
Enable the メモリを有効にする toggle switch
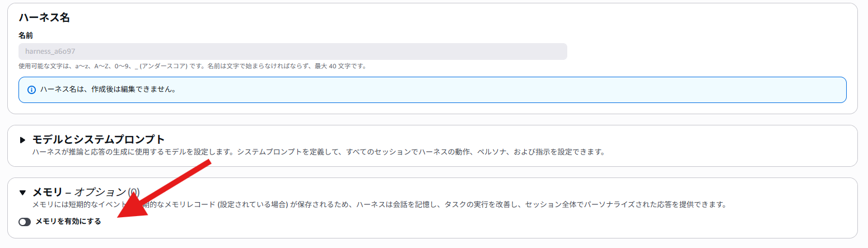point(25,222)
